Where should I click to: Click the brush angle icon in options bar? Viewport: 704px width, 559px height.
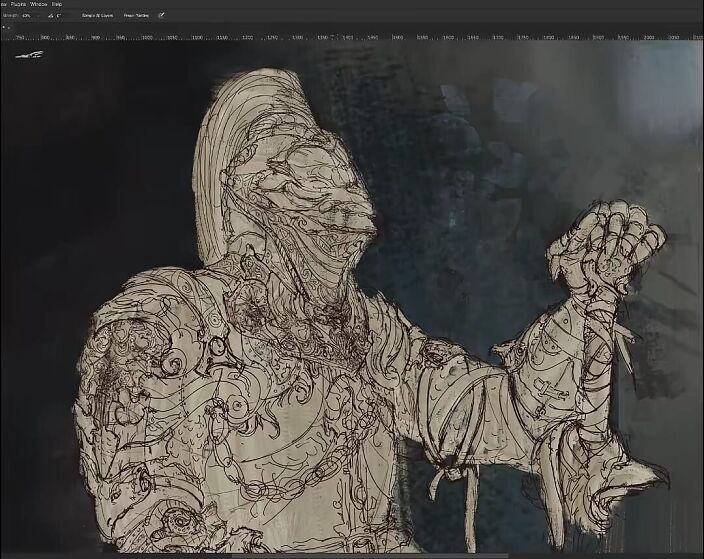(49, 16)
